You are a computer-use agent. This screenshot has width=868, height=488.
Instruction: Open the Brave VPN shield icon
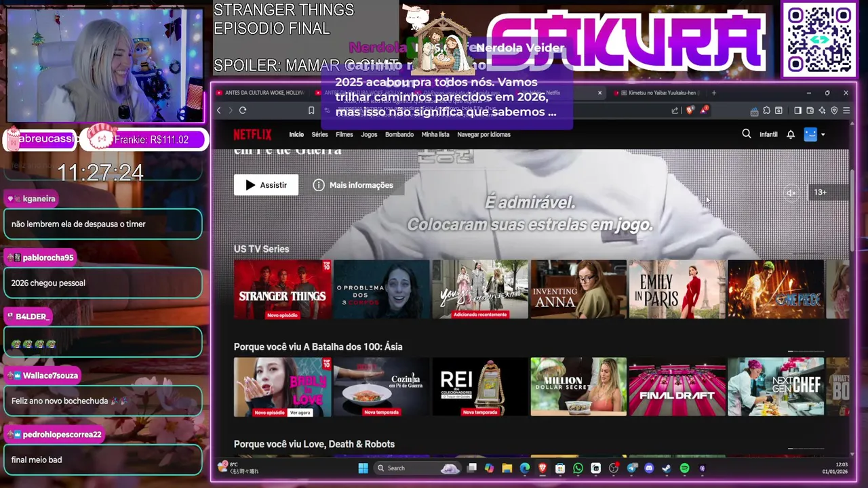pos(835,110)
